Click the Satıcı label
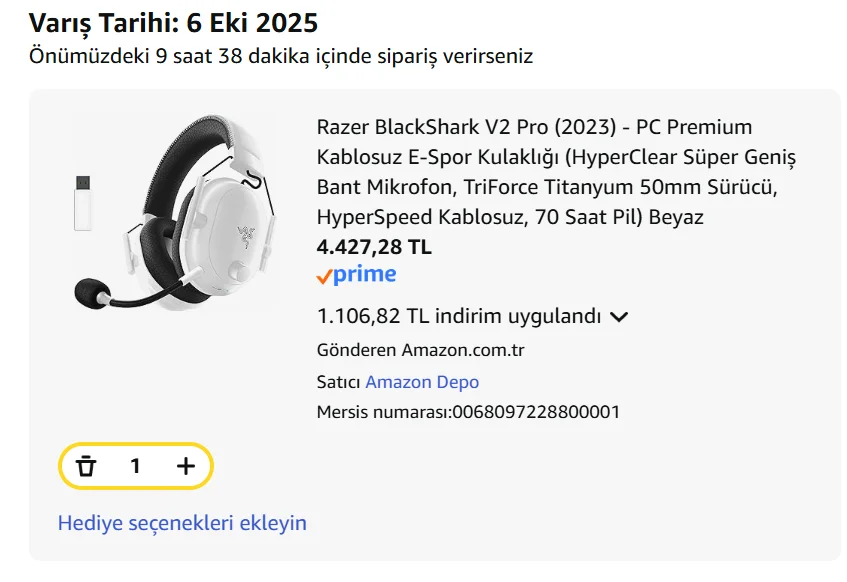847x582 pixels. pos(338,382)
